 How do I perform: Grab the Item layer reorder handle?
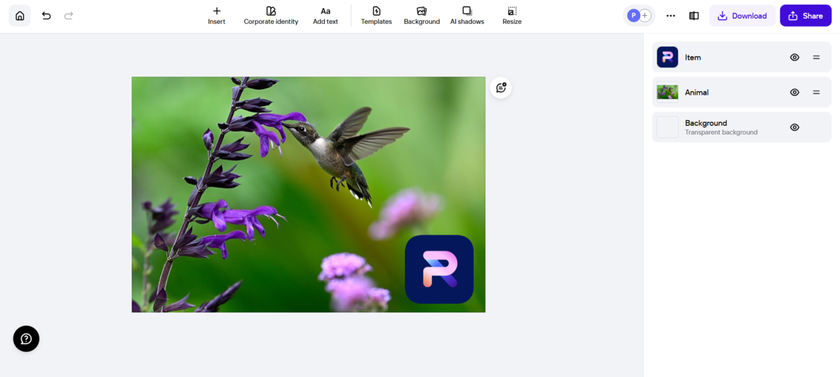(x=816, y=57)
